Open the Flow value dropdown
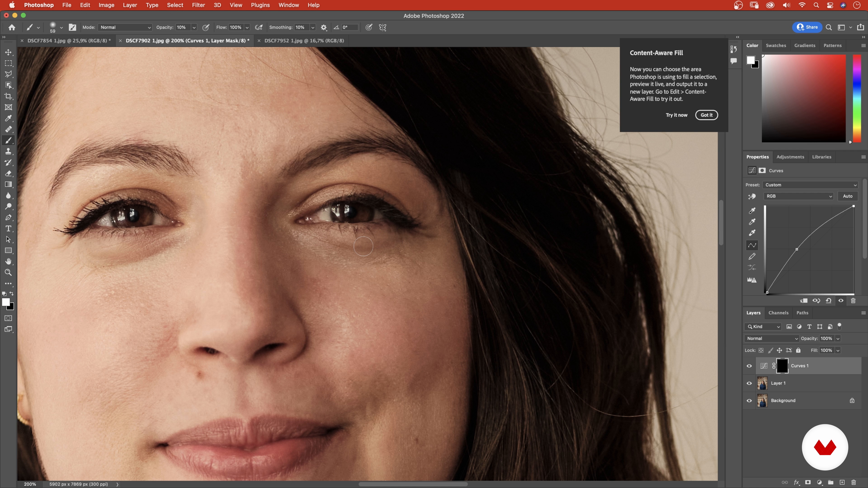The image size is (868, 488). coord(247,27)
